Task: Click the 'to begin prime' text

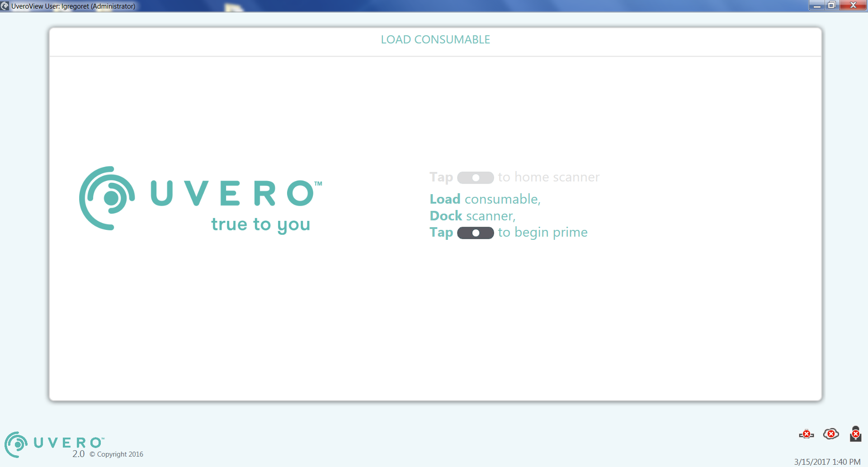Action: click(x=542, y=233)
